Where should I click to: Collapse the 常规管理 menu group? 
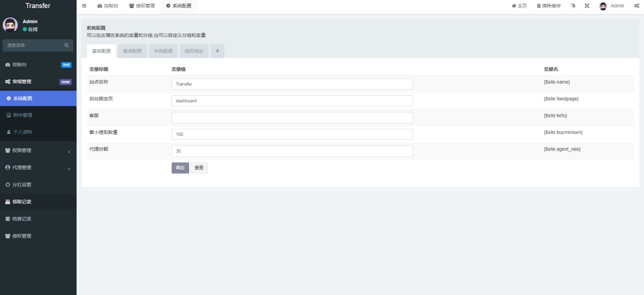click(x=38, y=82)
